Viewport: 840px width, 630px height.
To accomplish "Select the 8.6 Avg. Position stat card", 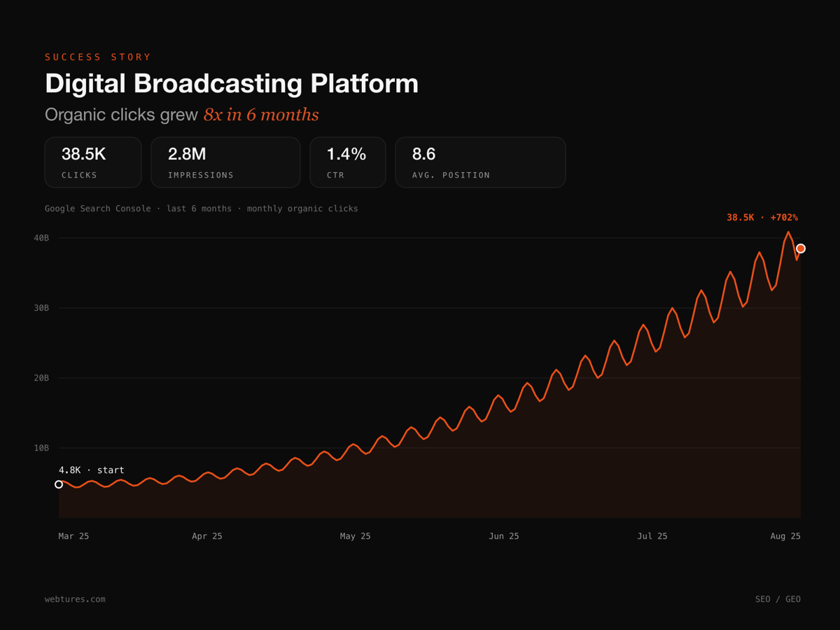I will 480,162.
